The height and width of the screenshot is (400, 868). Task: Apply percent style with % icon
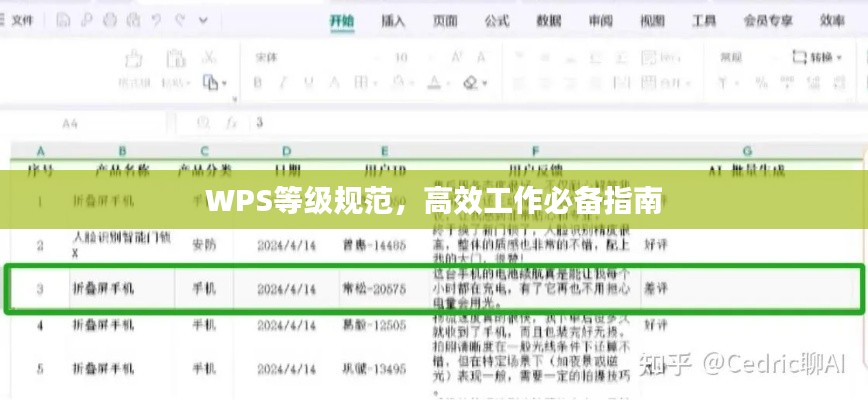click(762, 84)
